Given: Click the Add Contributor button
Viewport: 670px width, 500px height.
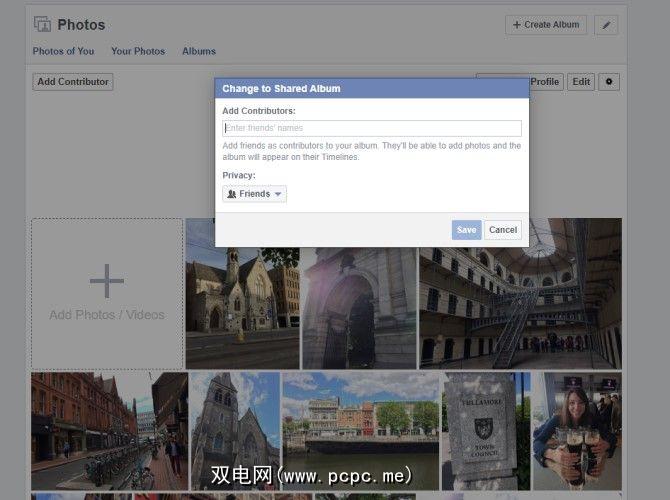Looking at the screenshot, I should (x=73, y=82).
